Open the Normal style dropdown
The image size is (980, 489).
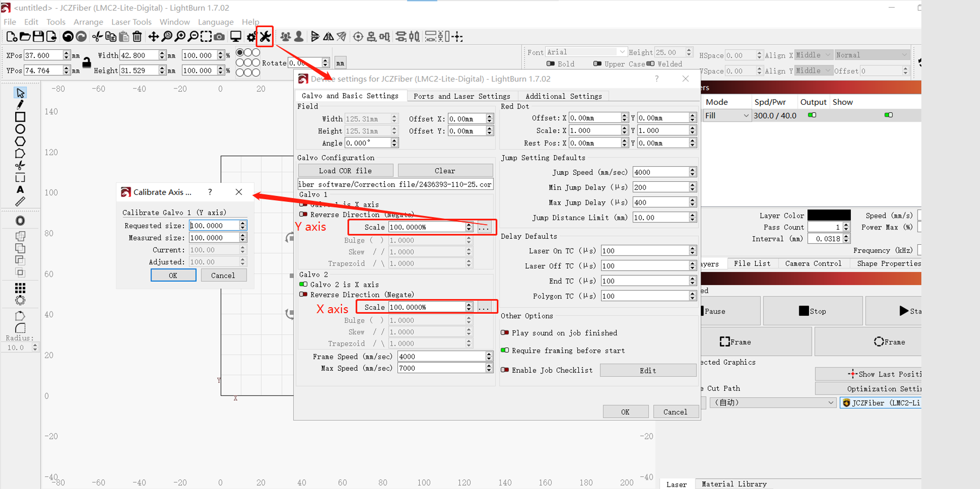(x=871, y=55)
